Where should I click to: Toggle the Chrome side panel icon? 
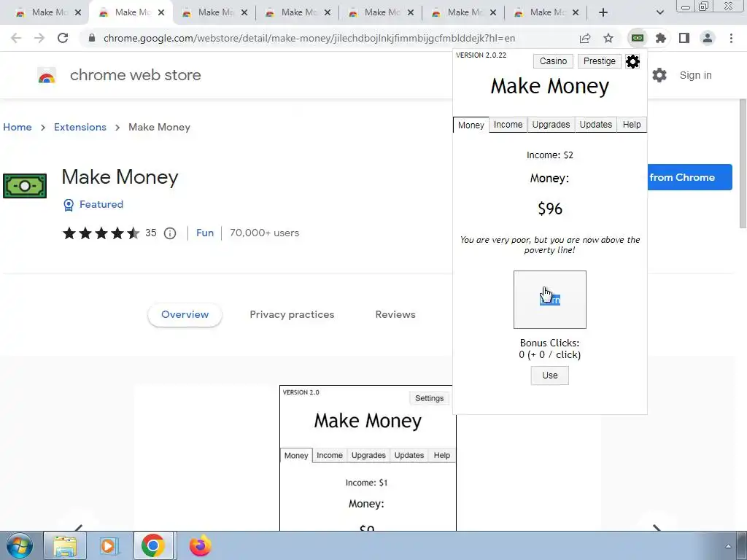[x=684, y=38]
